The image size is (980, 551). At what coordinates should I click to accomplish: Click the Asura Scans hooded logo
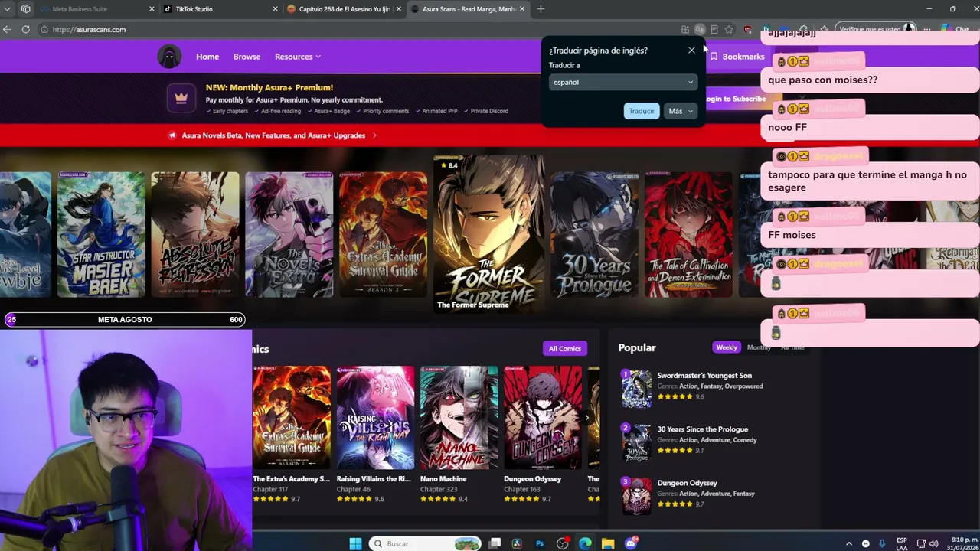click(169, 57)
